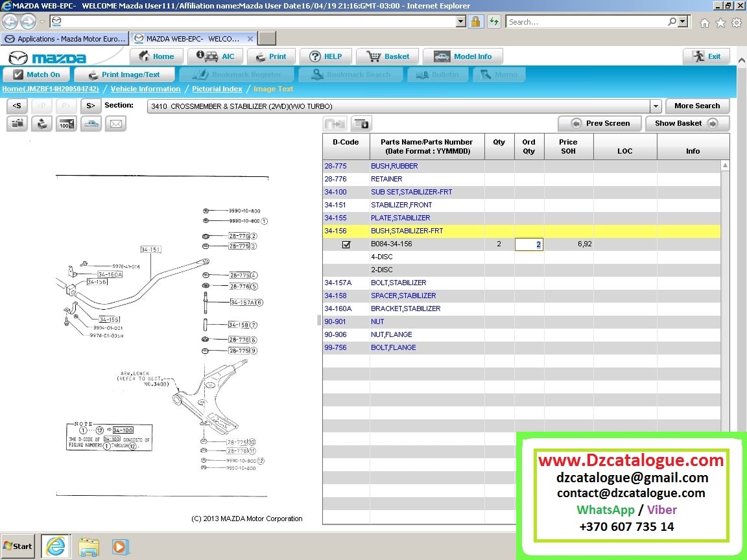Click 34-151 label in the diagram

(150, 249)
